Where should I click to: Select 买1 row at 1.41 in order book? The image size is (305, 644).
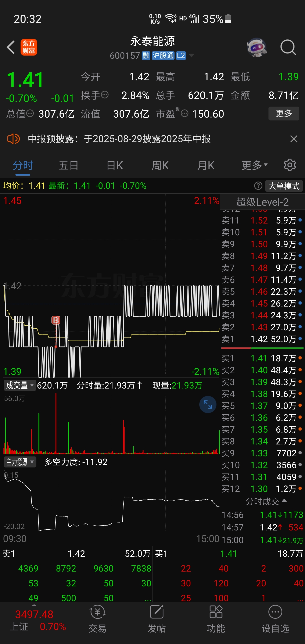(262, 358)
